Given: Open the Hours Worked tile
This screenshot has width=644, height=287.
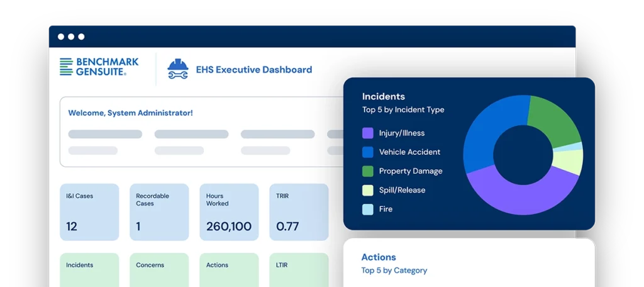Looking at the screenshot, I should 229,212.
